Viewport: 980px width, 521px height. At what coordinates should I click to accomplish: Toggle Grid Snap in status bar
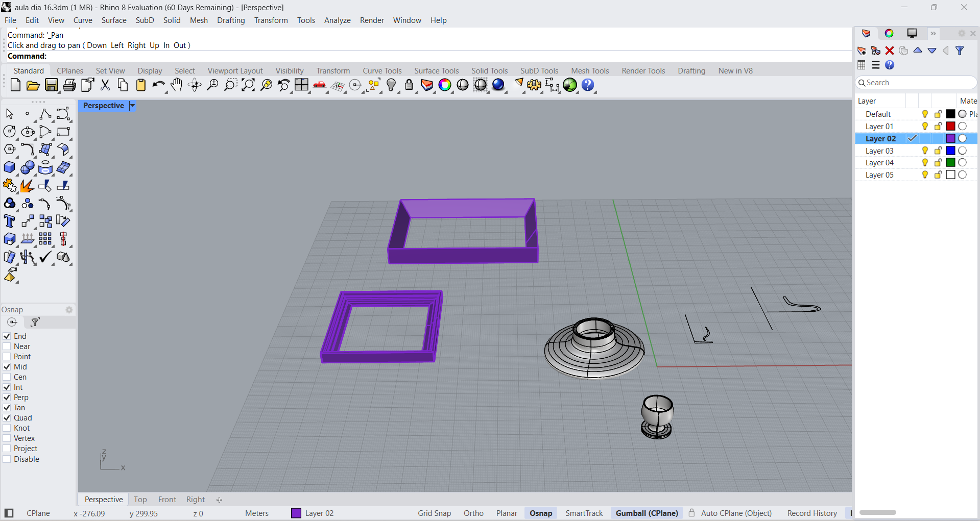(x=434, y=513)
